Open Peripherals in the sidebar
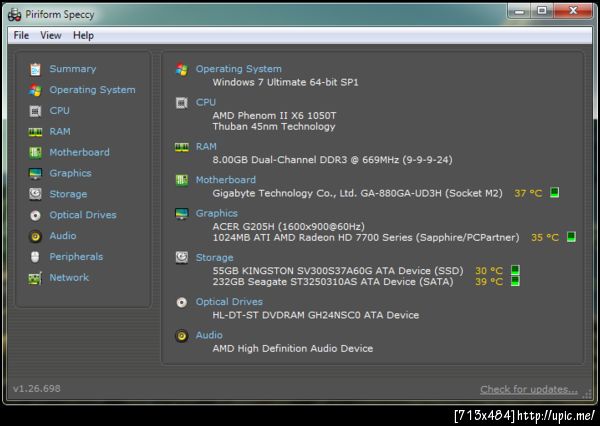 (76, 257)
